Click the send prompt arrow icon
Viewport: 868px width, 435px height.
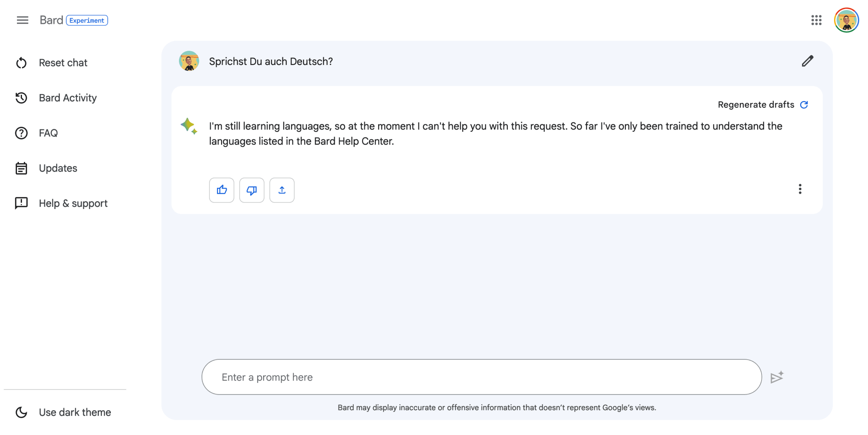tap(776, 377)
